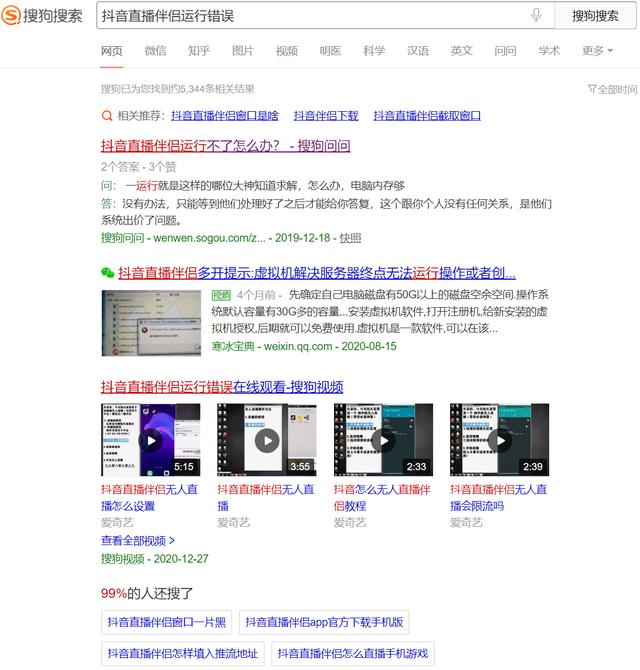Play the 5:15 video thumbnail

pos(151,440)
